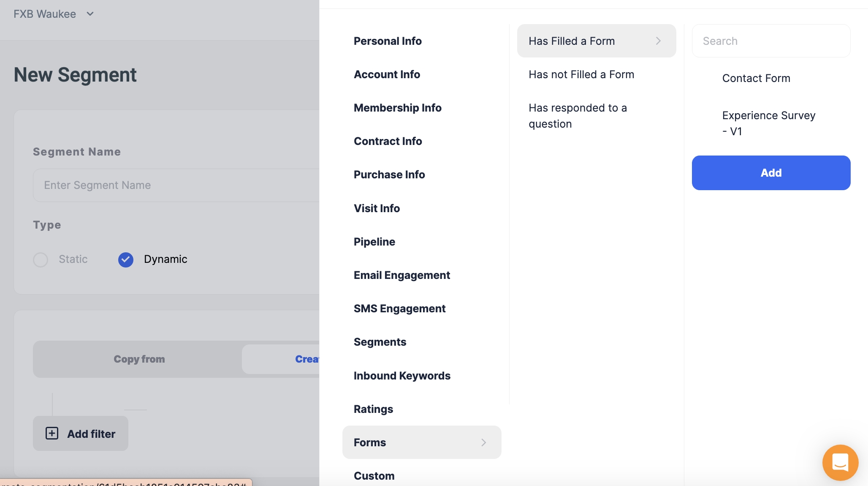Choose the Contact Form option

(756, 78)
